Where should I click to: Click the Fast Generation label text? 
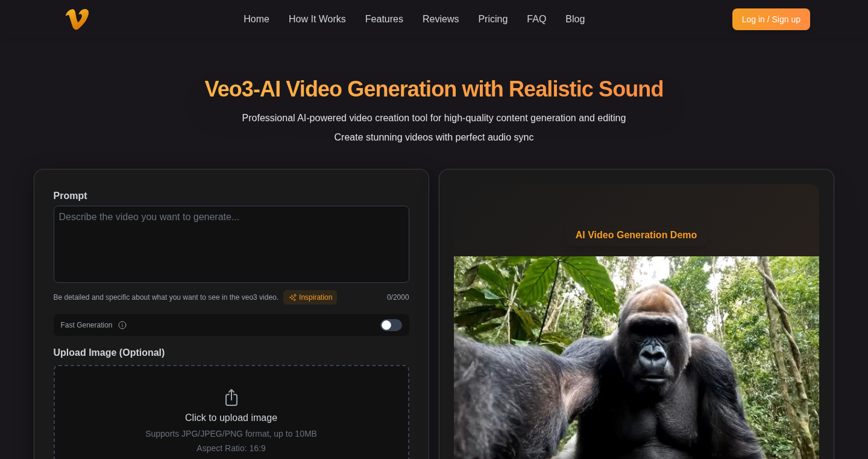pos(86,325)
